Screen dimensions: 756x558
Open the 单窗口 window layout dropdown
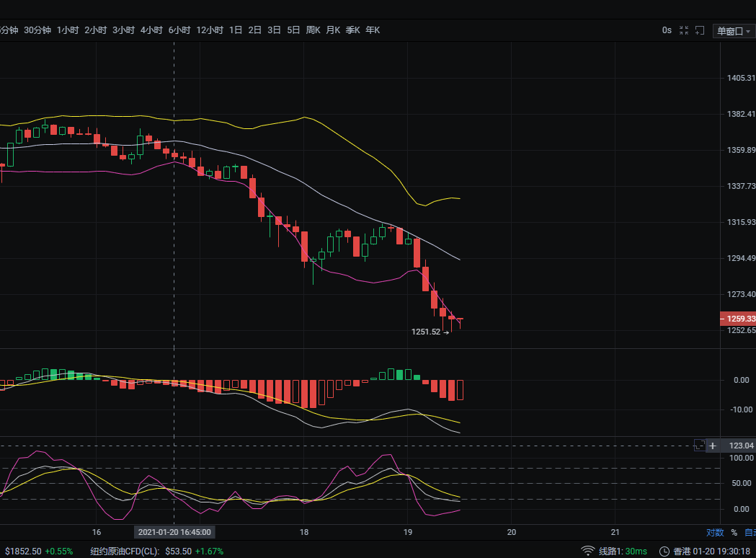point(734,31)
